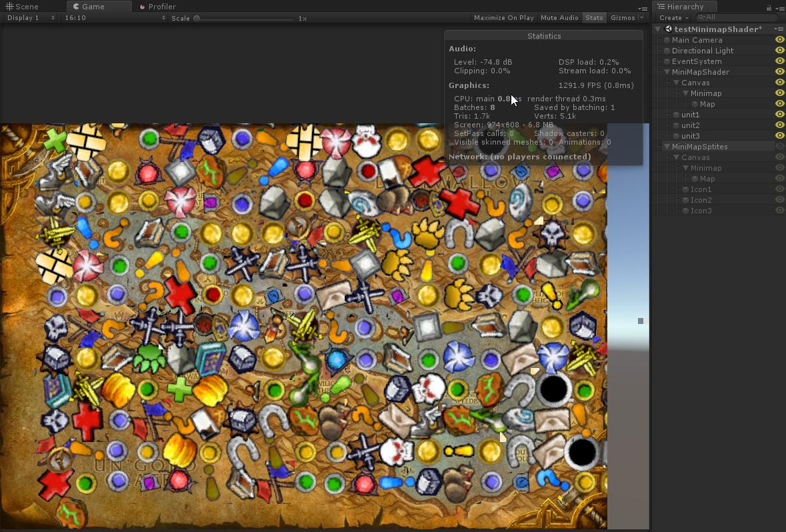Collapse Minimap arrow under MiniMapShader

(x=685, y=93)
